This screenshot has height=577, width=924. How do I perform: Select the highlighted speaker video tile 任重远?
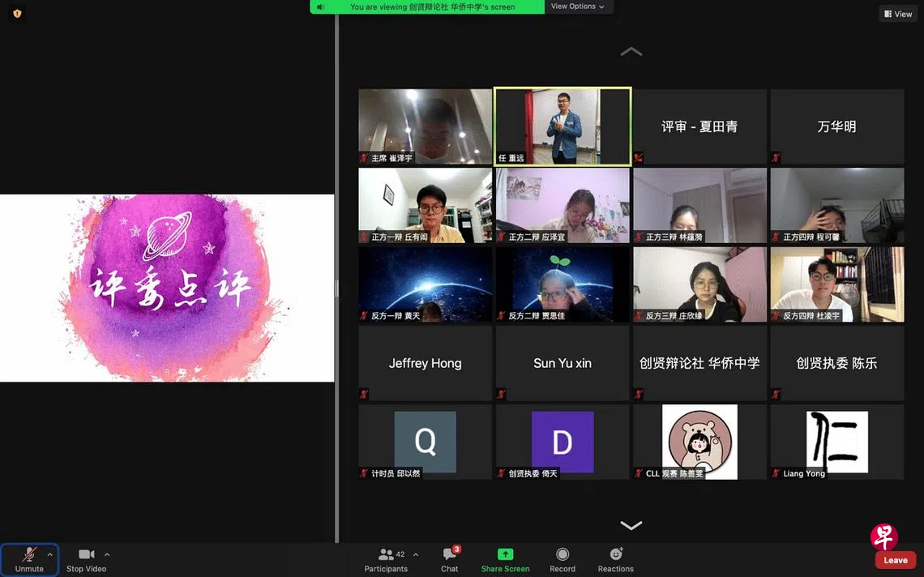(563, 126)
